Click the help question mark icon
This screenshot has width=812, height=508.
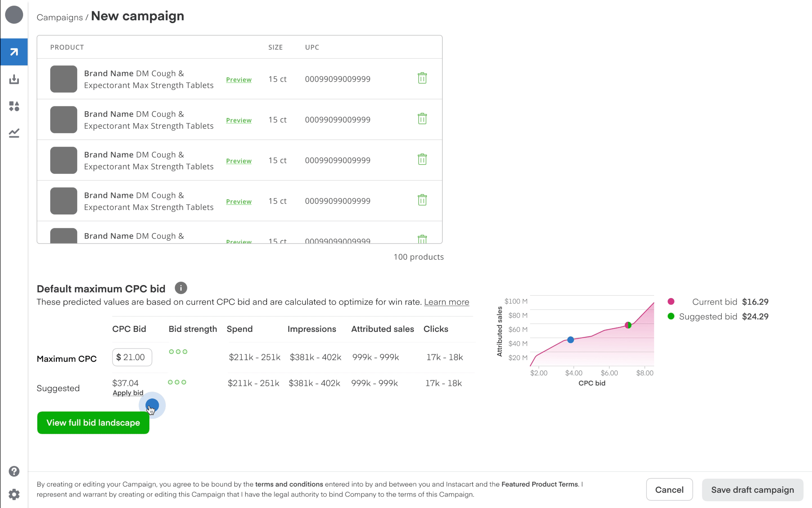pos(14,471)
